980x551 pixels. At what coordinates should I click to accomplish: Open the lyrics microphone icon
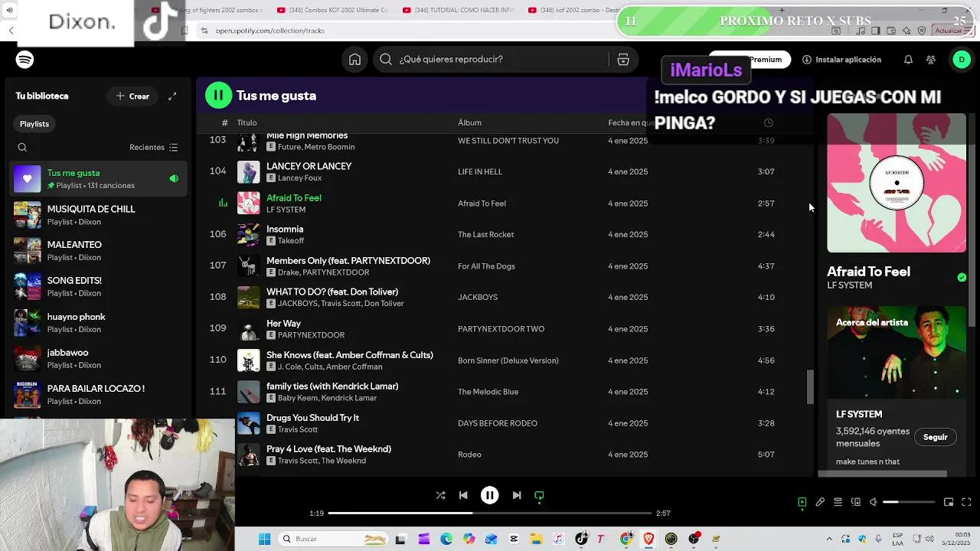click(x=820, y=502)
